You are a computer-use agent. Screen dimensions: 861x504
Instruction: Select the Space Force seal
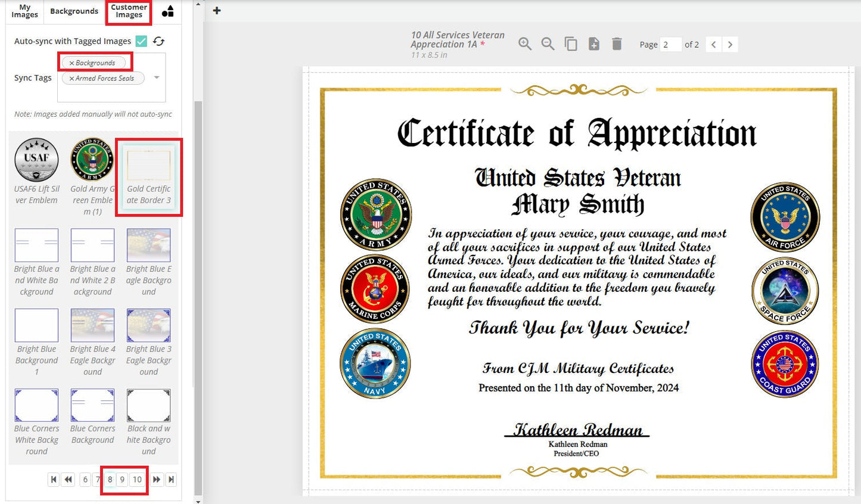click(785, 291)
